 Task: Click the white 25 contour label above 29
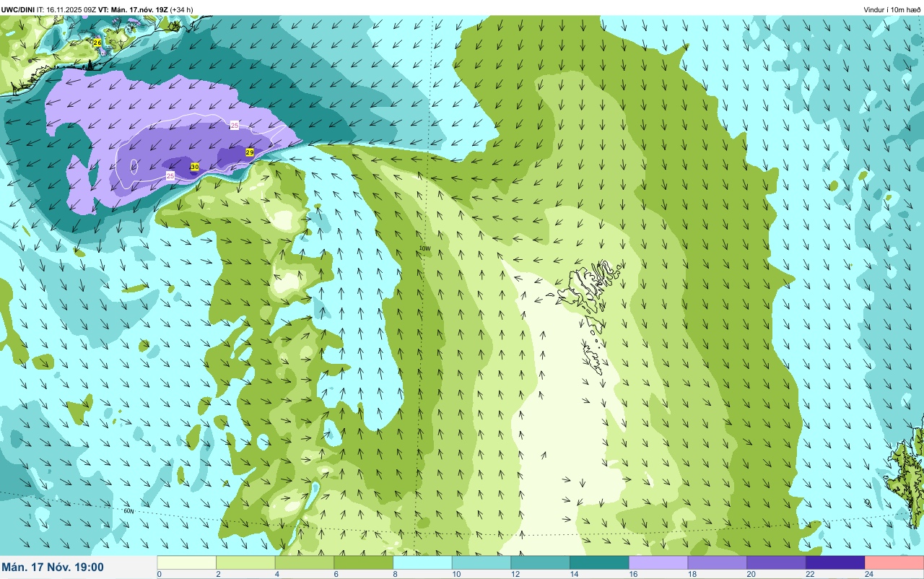click(235, 126)
